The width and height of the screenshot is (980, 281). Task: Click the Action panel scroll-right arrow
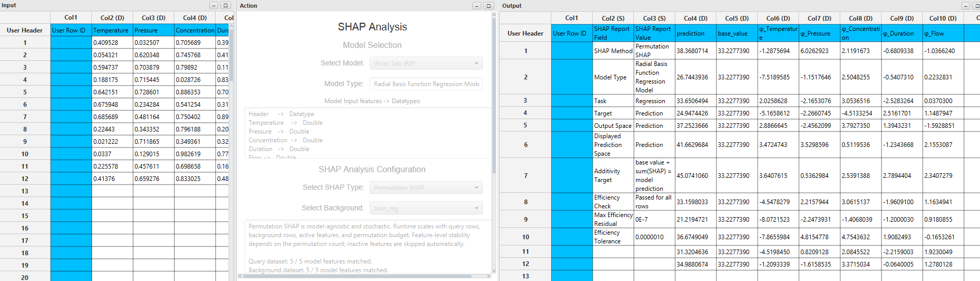coord(489,276)
